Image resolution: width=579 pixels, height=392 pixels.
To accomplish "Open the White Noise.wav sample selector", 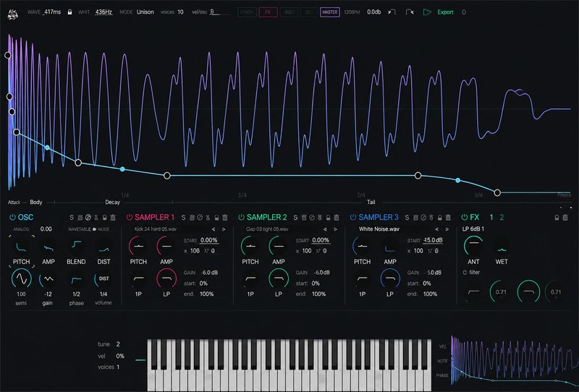I will click(x=379, y=229).
